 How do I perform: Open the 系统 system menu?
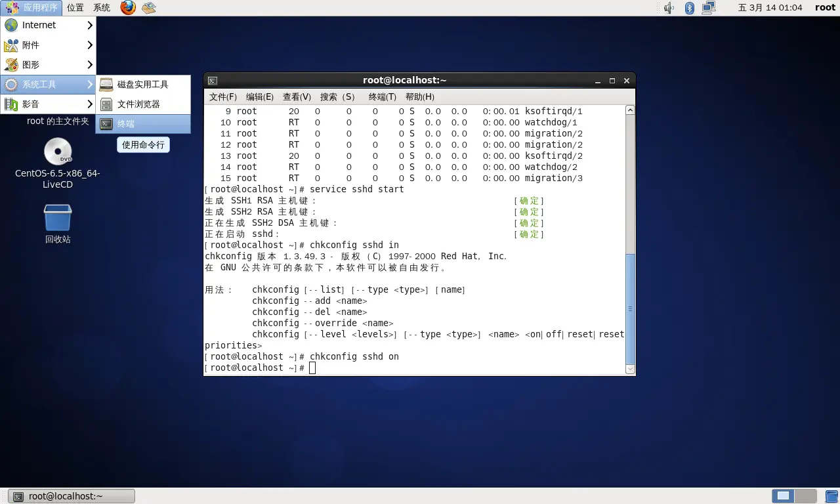102,8
